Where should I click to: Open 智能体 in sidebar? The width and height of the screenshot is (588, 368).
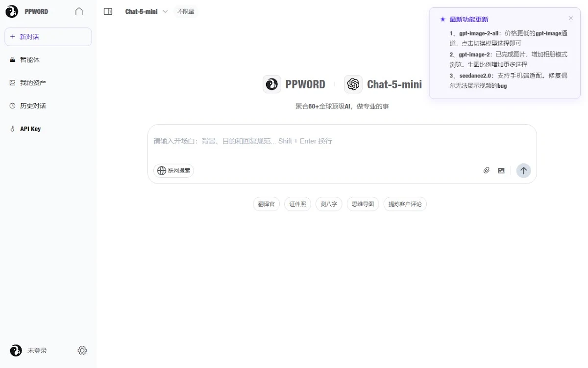point(48,60)
